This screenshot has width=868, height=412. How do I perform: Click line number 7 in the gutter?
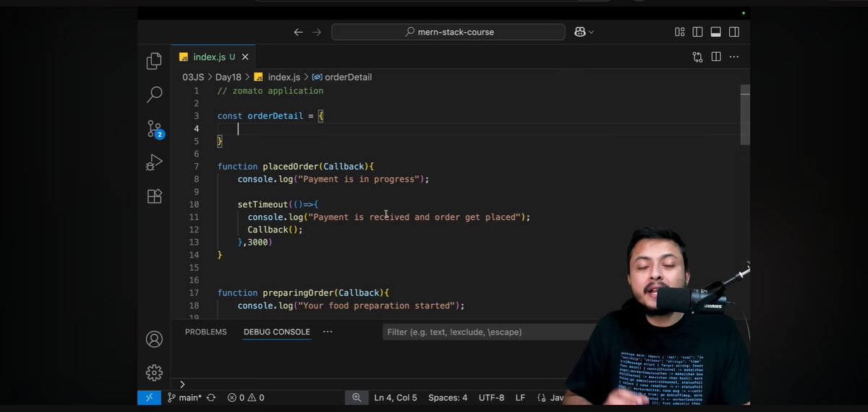pos(196,167)
